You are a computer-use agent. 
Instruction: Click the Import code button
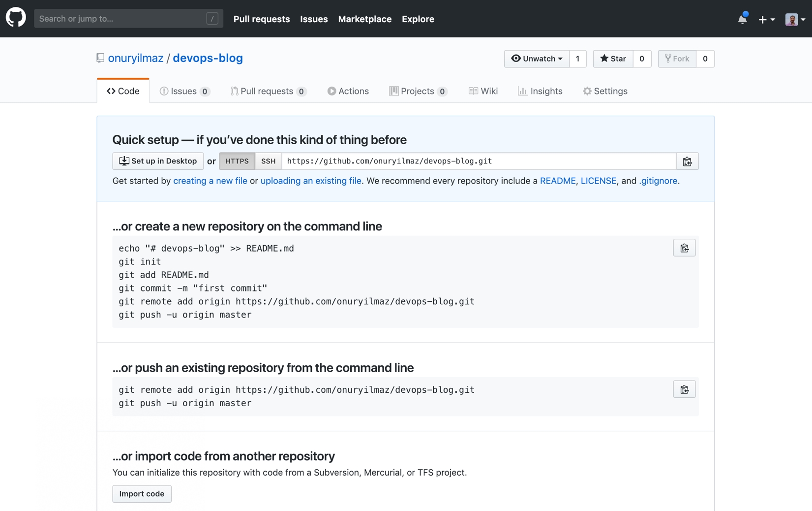pos(142,494)
